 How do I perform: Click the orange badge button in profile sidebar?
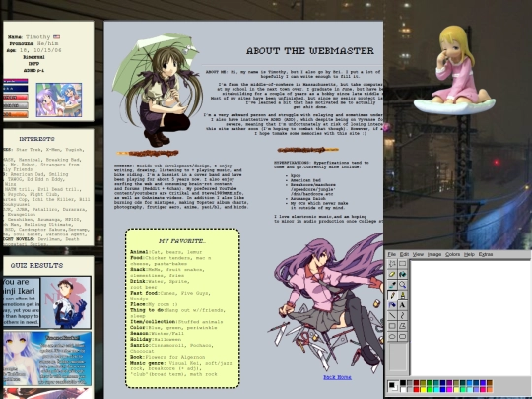click(x=15, y=114)
